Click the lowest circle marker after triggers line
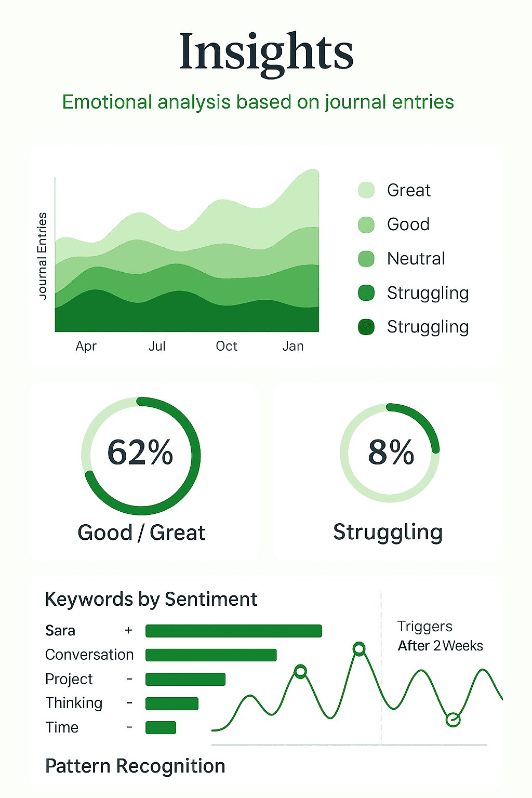Viewport: 532px width, 798px height. pyautogui.click(x=453, y=720)
